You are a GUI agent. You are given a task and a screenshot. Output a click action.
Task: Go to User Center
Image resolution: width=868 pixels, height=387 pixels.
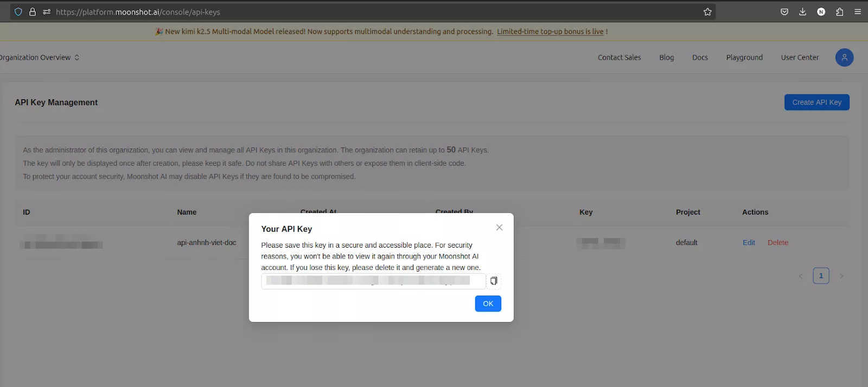click(x=800, y=57)
